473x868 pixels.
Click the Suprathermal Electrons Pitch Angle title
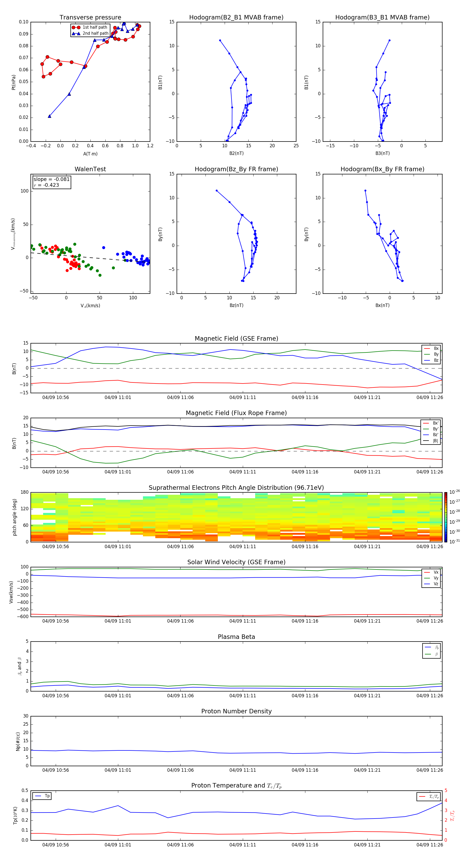pos(236,488)
